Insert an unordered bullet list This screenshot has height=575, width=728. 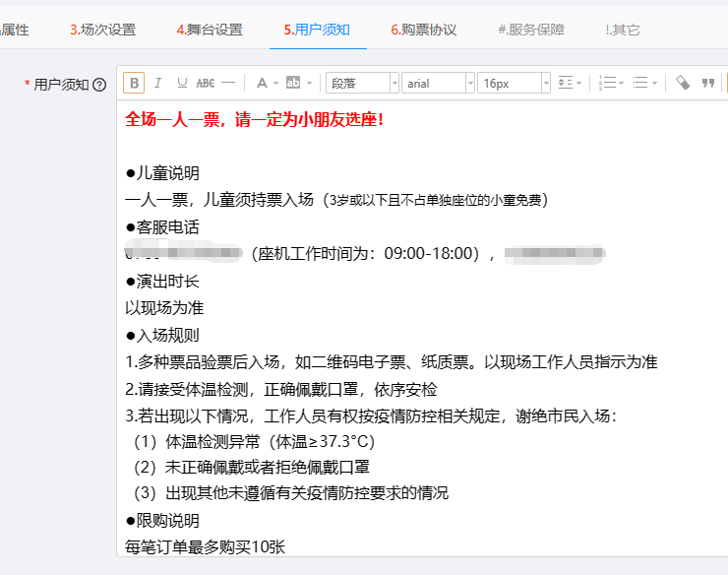[x=640, y=84]
